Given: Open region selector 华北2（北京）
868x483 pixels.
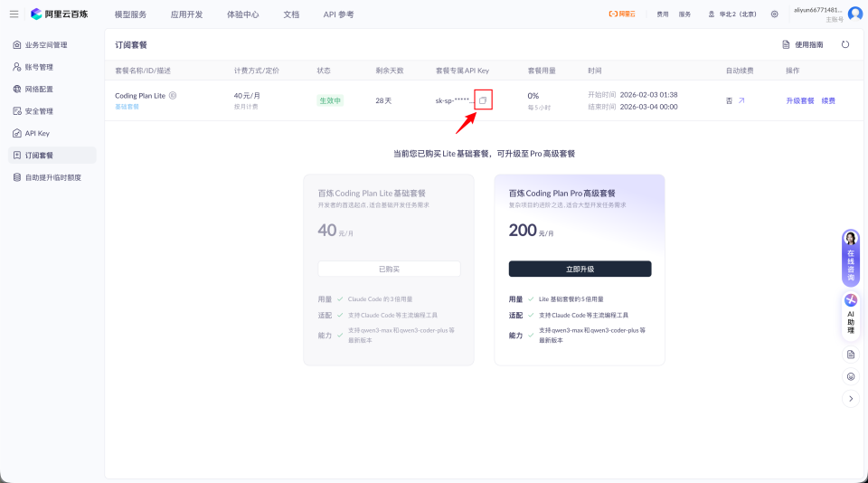Looking at the screenshot, I should [731, 14].
